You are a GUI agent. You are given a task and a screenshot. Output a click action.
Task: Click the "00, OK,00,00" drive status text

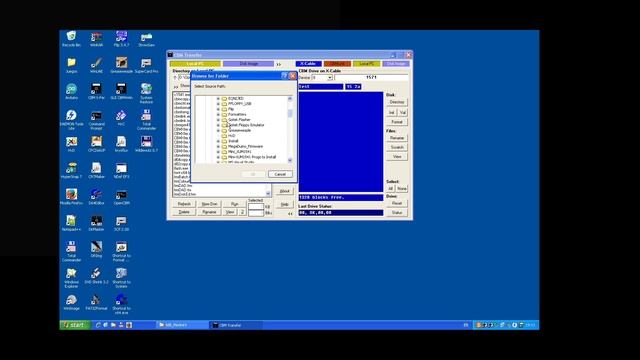(x=316, y=213)
